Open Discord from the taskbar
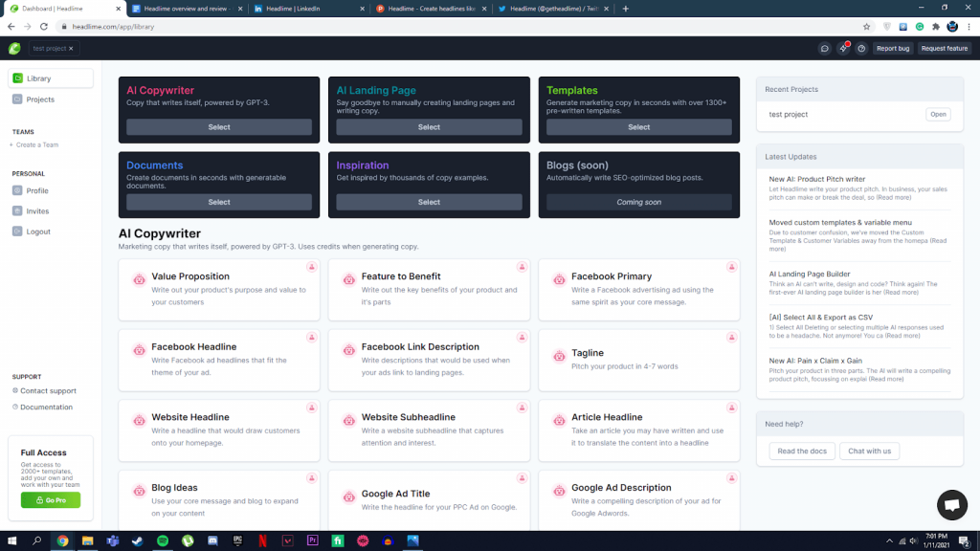This screenshot has width=980, height=551. click(x=212, y=541)
